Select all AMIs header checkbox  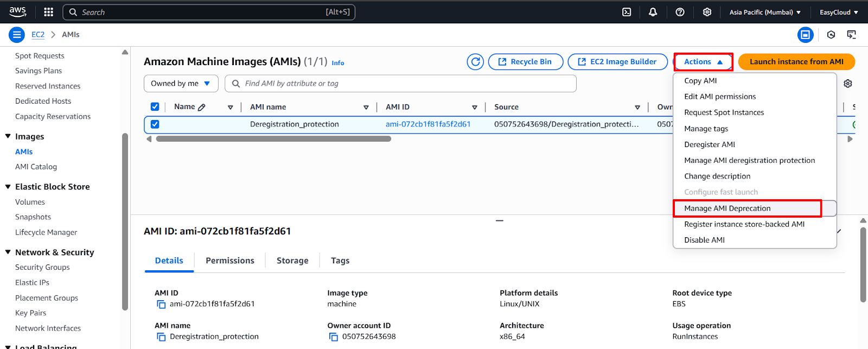click(155, 107)
